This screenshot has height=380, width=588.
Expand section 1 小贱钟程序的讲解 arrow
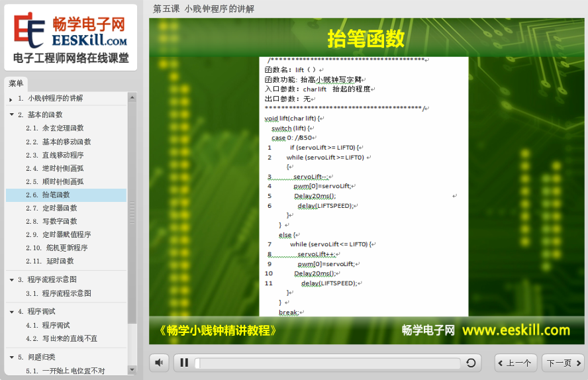tap(11, 99)
